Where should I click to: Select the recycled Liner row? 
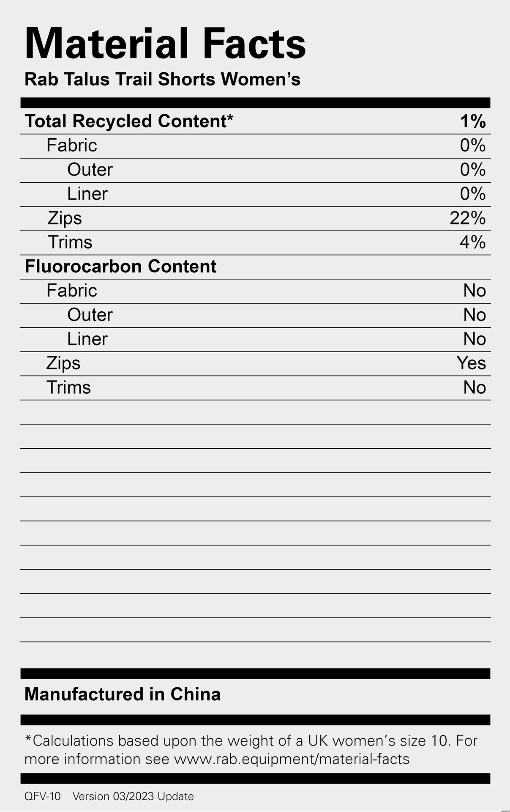255,194
